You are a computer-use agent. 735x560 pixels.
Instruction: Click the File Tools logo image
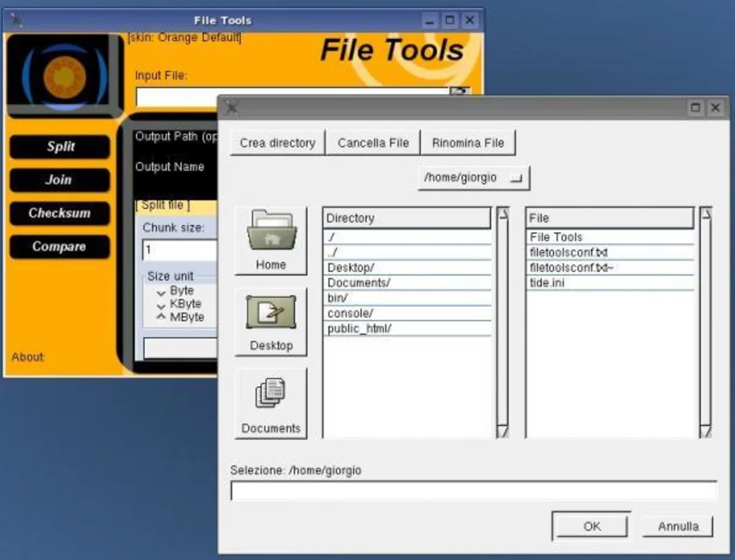tap(65, 75)
